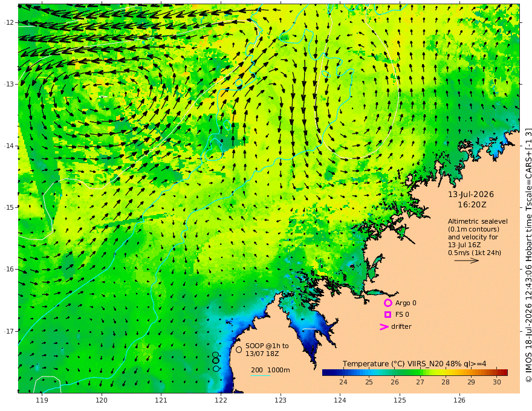This screenshot has height=411, width=532.
Task: Click the longitude axis label 126
Action: (x=459, y=400)
